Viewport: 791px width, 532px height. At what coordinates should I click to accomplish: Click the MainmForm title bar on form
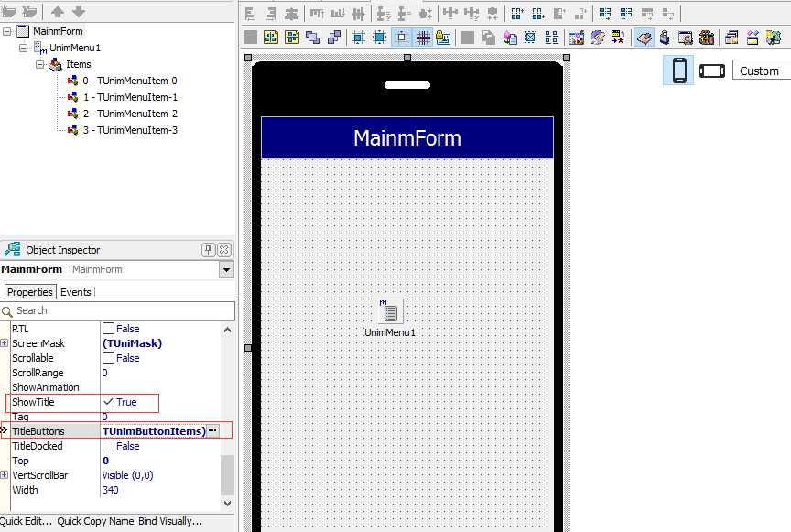(x=407, y=137)
